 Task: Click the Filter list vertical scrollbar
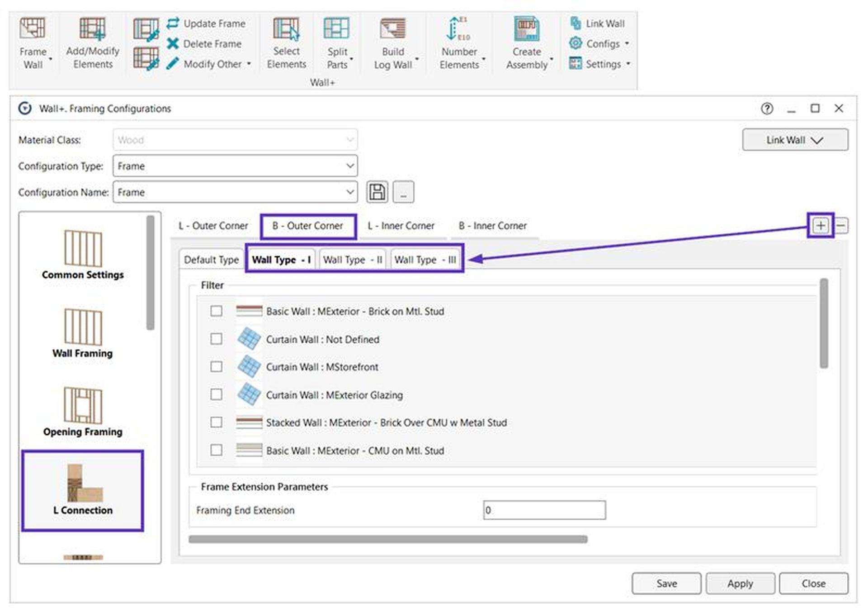[x=824, y=323]
